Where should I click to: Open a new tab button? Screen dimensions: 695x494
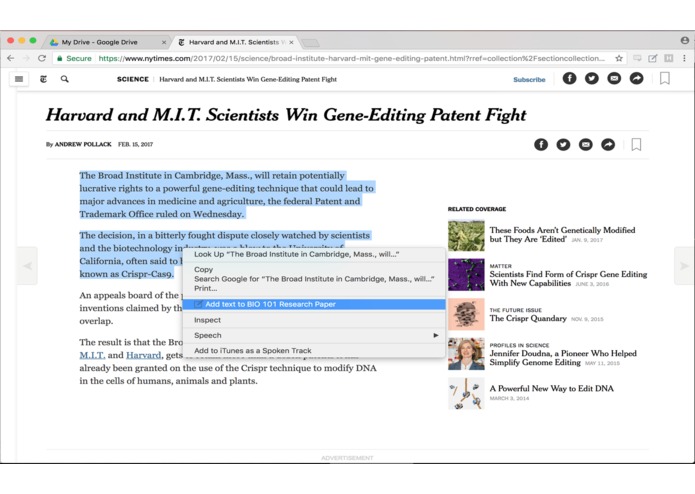pos(310,43)
